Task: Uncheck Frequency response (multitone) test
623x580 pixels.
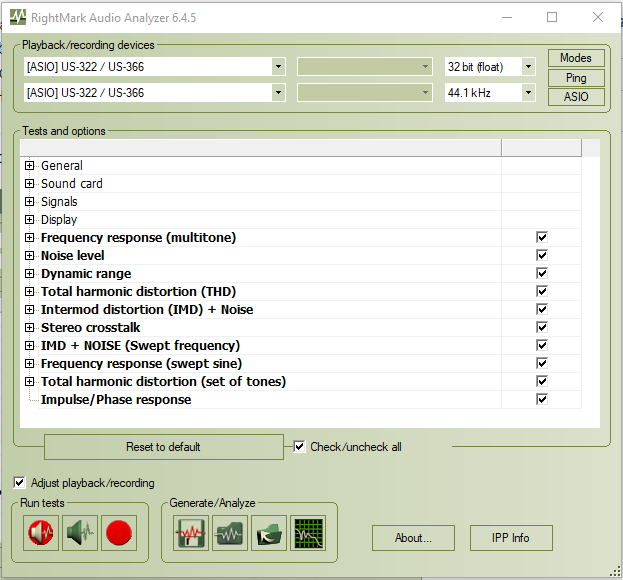Action: click(542, 237)
